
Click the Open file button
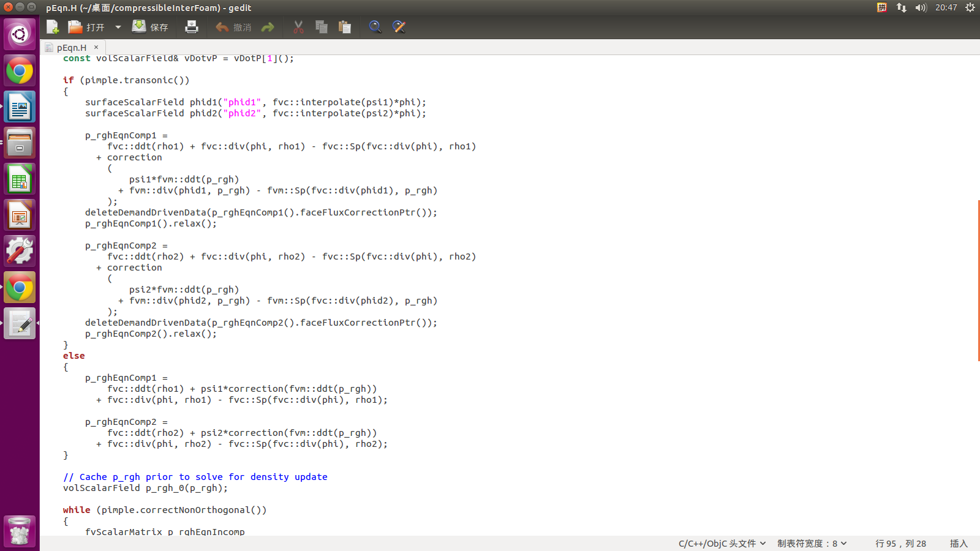tap(86, 27)
